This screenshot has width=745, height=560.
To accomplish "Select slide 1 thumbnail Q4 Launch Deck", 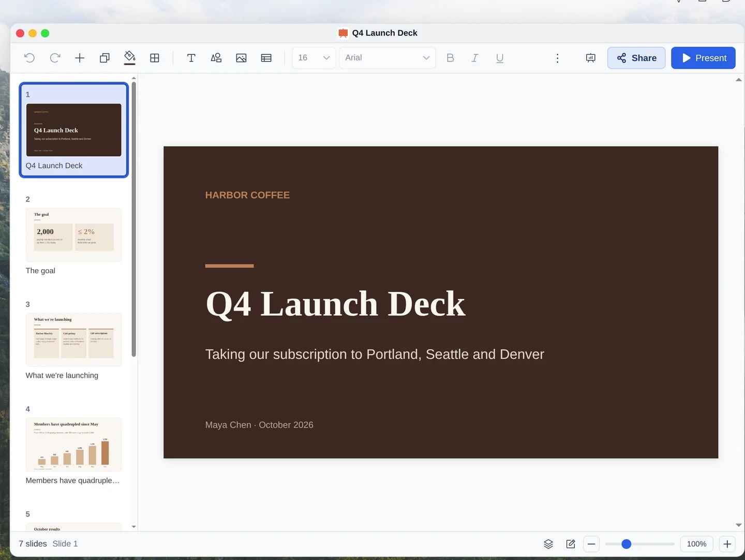I will (x=74, y=130).
